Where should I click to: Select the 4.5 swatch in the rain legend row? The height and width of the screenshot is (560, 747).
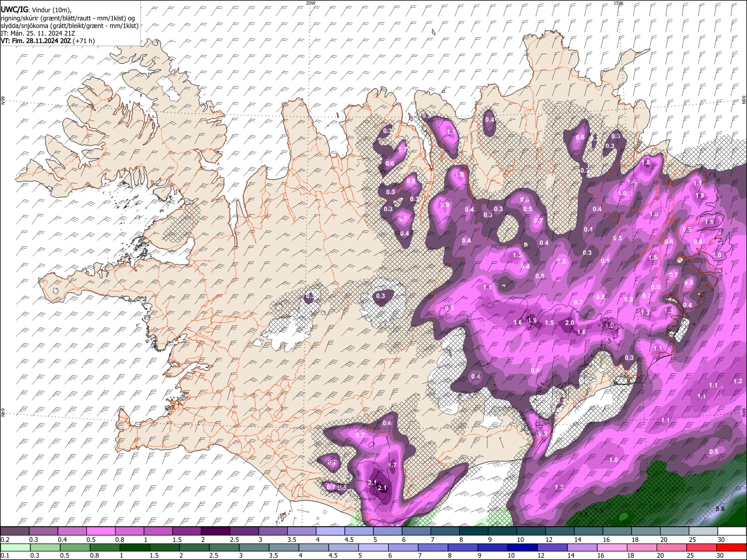tap(343, 547)
